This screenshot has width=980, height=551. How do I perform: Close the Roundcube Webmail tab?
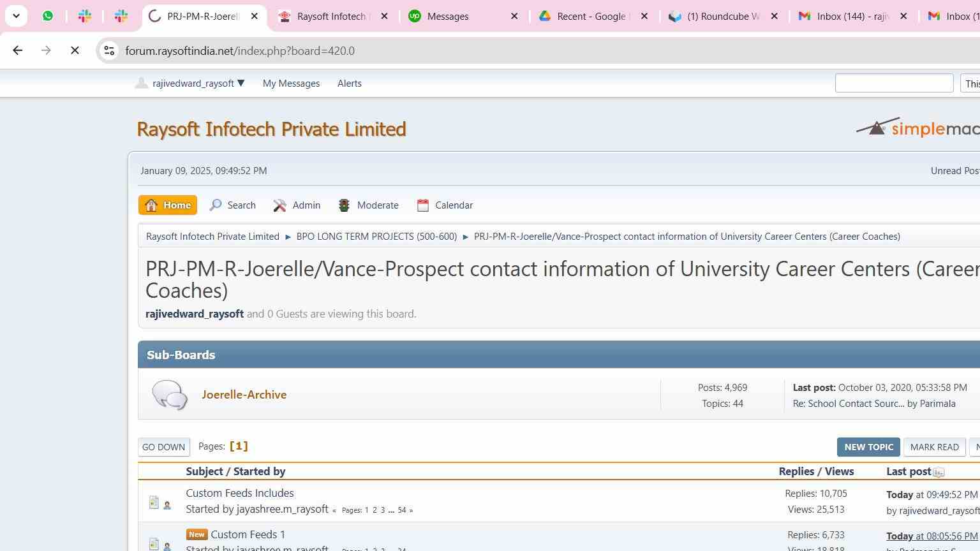[x=775, y=16]
